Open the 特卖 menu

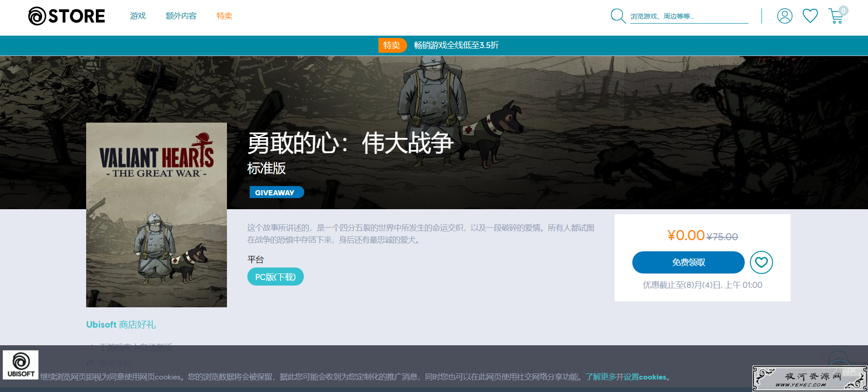coord(224,16)
